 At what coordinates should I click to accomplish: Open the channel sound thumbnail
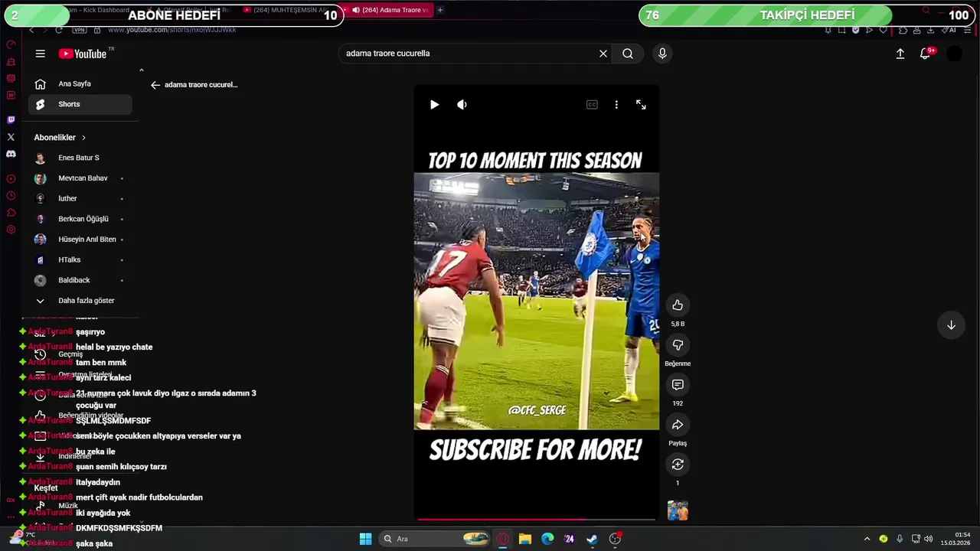pos(678,510)
